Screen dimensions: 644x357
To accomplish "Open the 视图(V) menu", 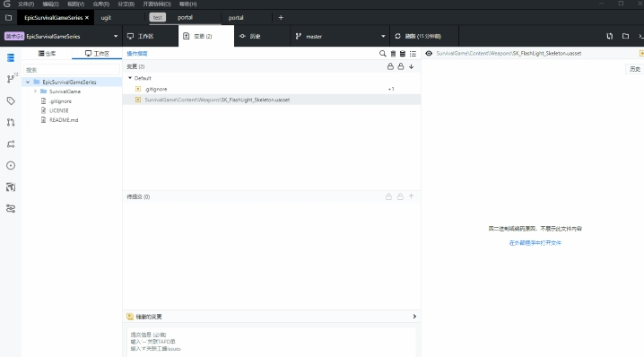I will click(76, 4).
